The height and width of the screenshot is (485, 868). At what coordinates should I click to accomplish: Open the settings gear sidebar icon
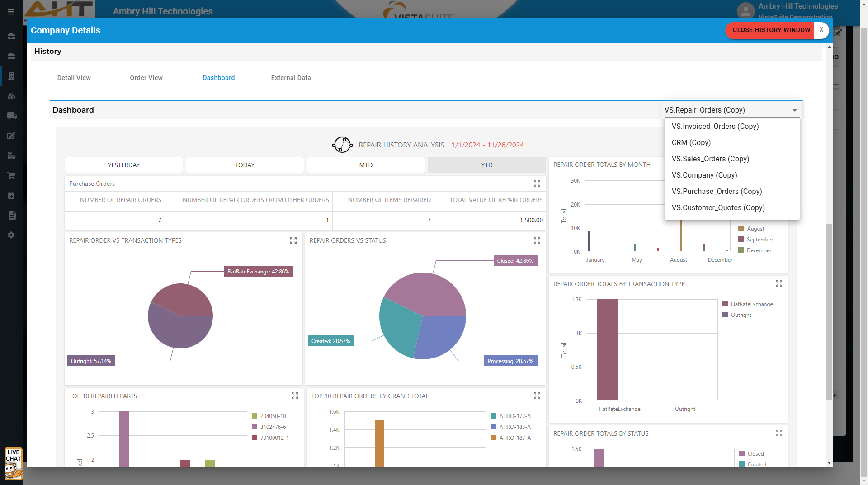pyautogui.click(x=12, y=235)
